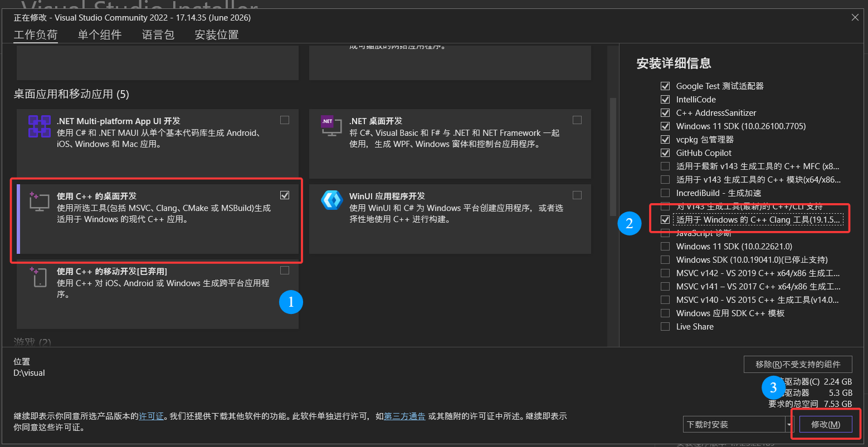Check the Live Share component
This screenshot has height=447, width=868.
(665, 327)
